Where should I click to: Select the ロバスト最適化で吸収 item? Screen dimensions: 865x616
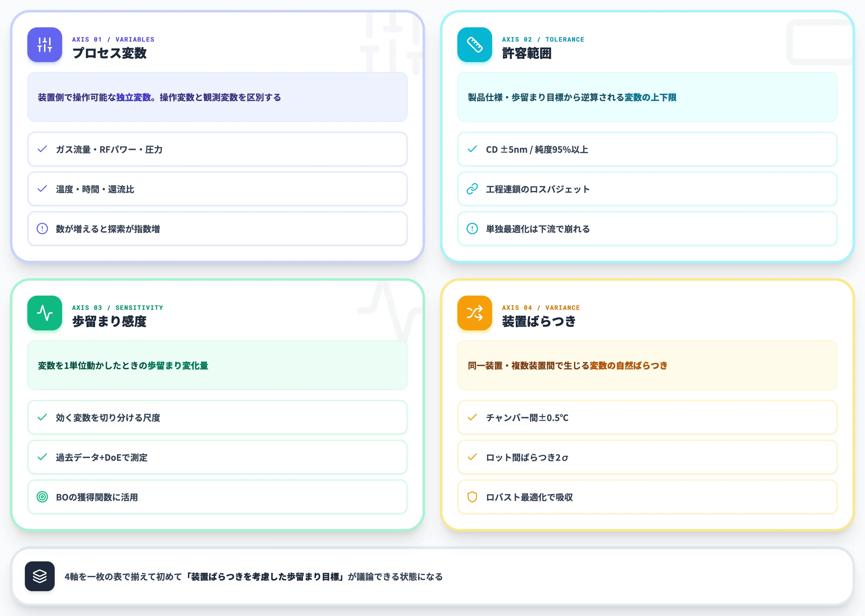coord(648,497)
